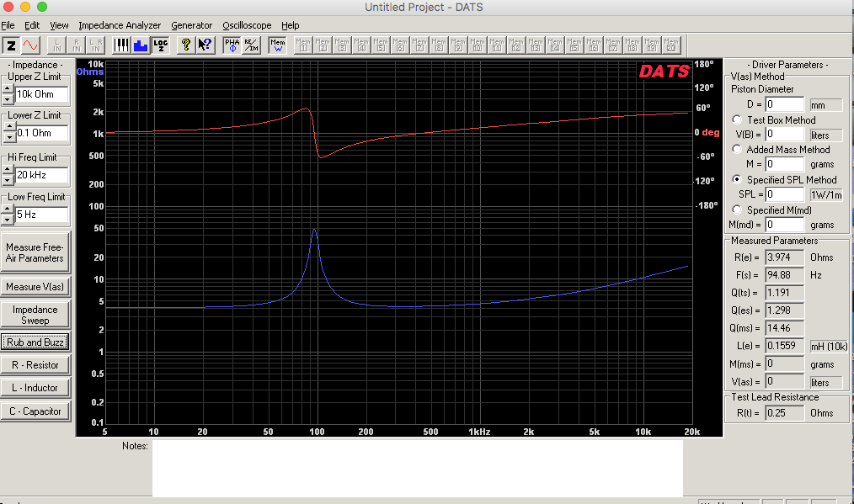Choose the Specified SPL Method radio button

737,179
